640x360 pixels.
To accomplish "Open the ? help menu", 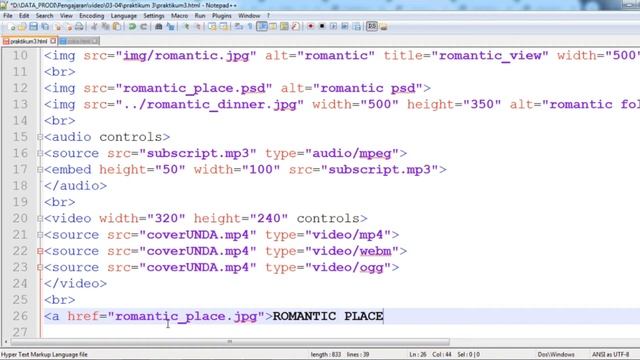I will pyautogui.click(x=268, y=16).
